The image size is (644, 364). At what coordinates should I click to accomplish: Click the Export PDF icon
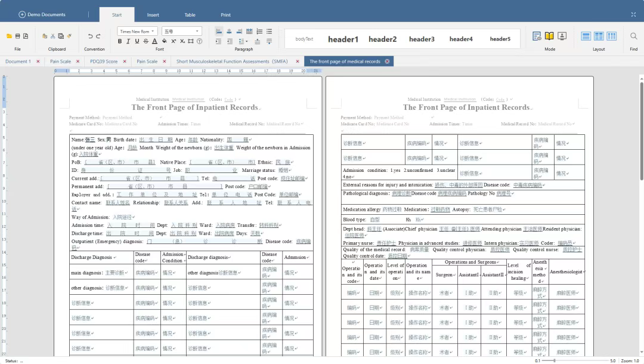click(26, 36)
